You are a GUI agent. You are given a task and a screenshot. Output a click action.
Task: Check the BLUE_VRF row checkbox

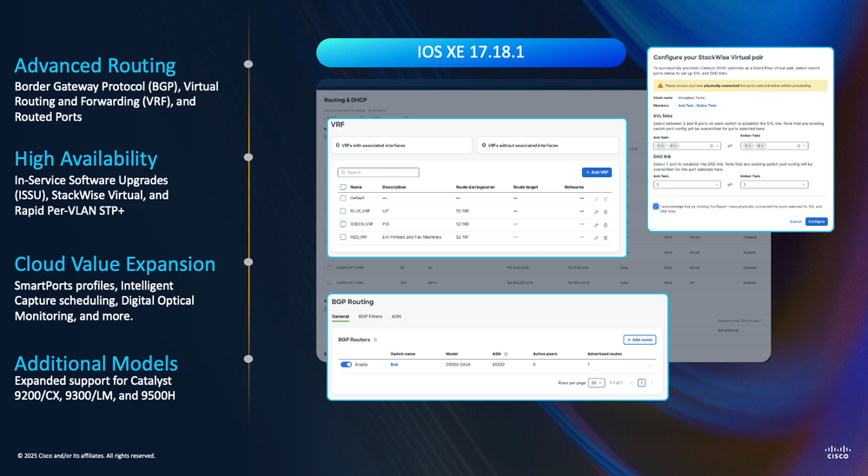342,211
